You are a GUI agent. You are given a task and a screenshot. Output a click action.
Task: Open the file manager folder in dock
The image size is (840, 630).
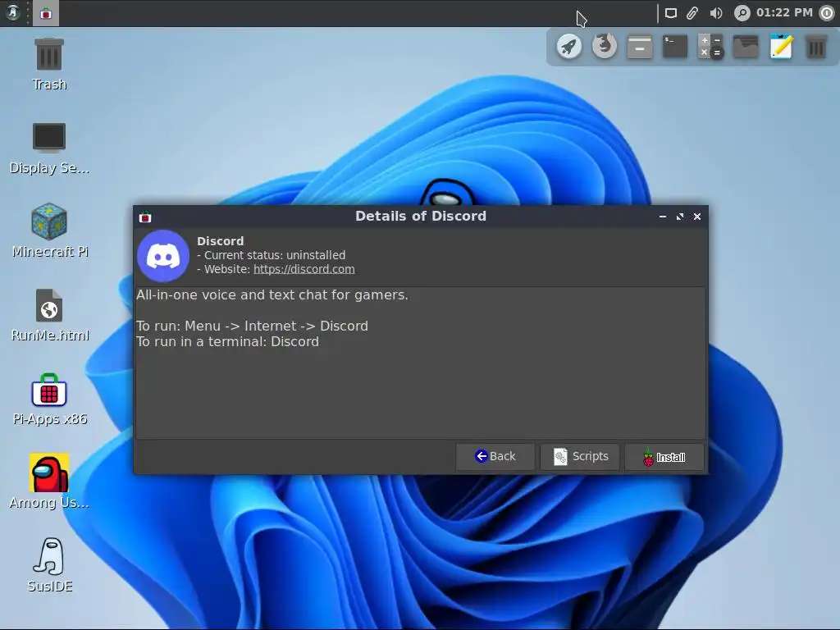click(x=746, y=47)
